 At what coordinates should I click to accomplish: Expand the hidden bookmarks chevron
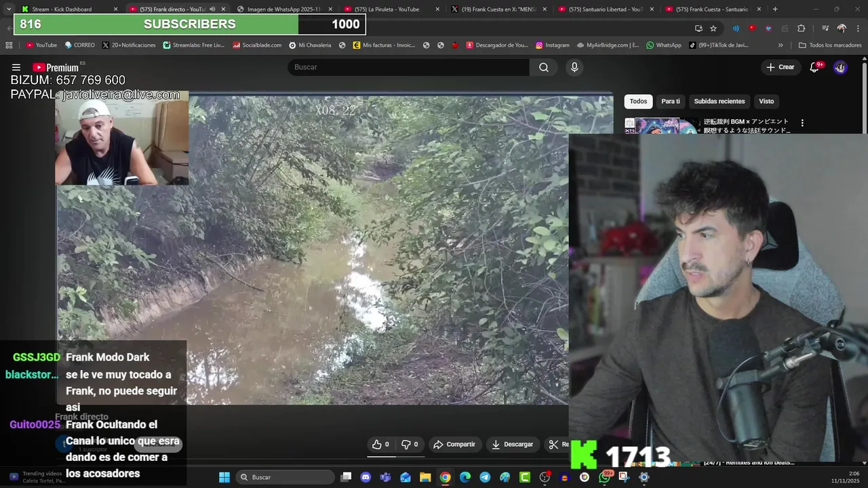coord(781,45)
